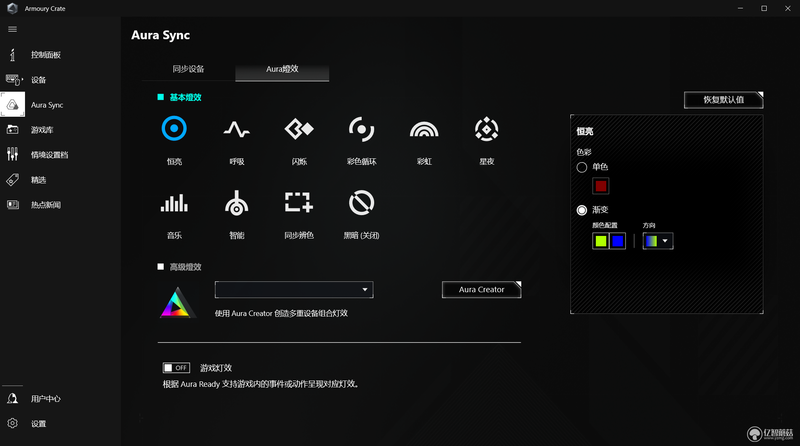Maximize the Armoury Crate window
The width and height of the screenshot is (800, 446).
764,8
